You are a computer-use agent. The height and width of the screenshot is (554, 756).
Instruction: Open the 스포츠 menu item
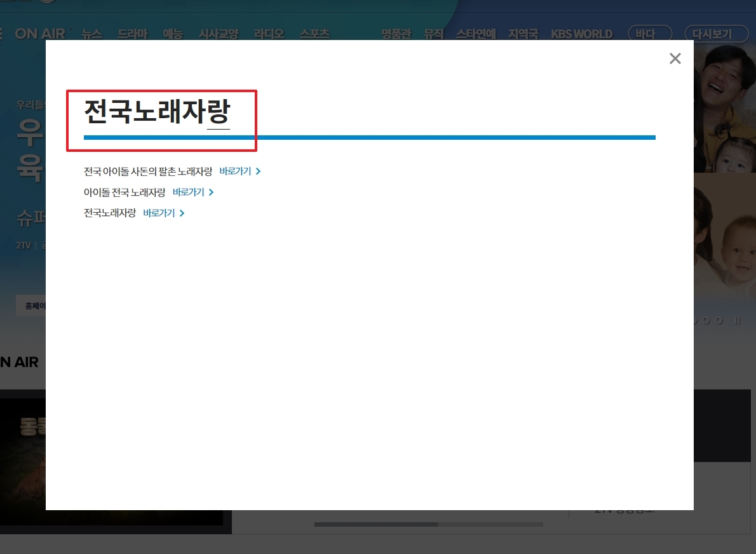[x=314, y=34]
